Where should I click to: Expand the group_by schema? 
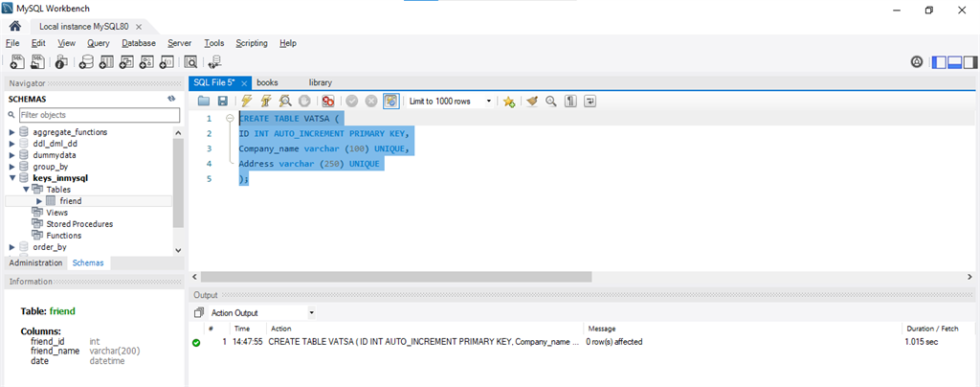pos(11,167)
